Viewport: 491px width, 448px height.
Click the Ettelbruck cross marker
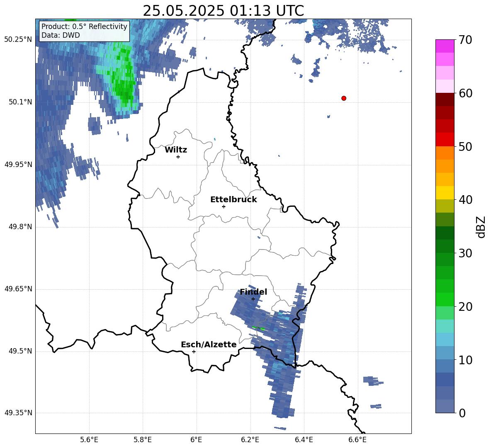[224, 206]
